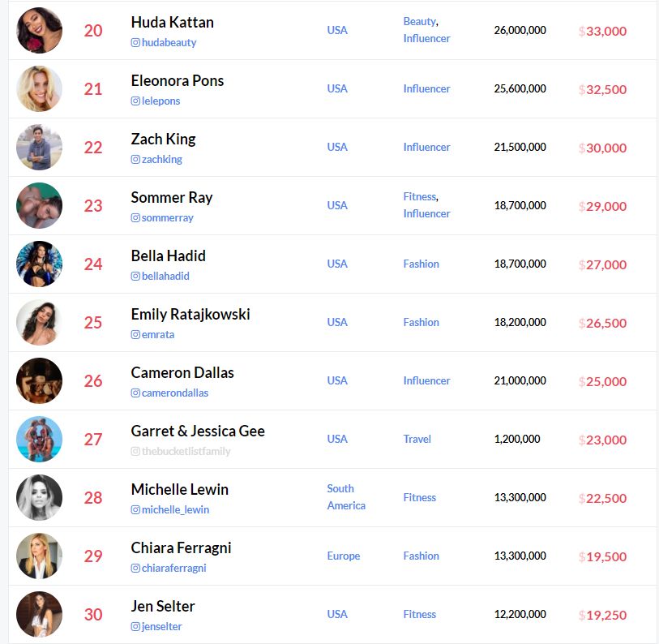Click Instagram icon beside michelle_lewin handle
This screenshot has height=644, width=659.
pos(135,510)
